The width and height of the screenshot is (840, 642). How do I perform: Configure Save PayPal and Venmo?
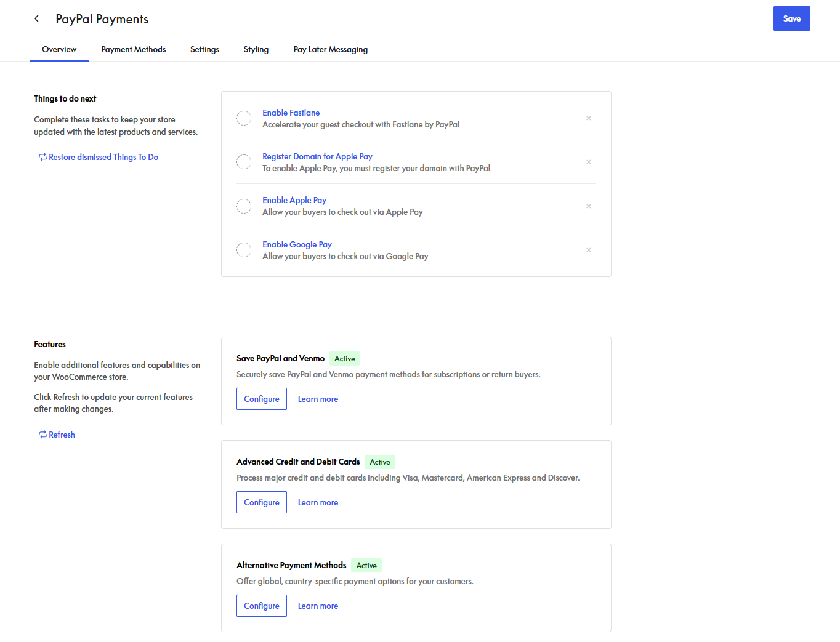[262, 399]
